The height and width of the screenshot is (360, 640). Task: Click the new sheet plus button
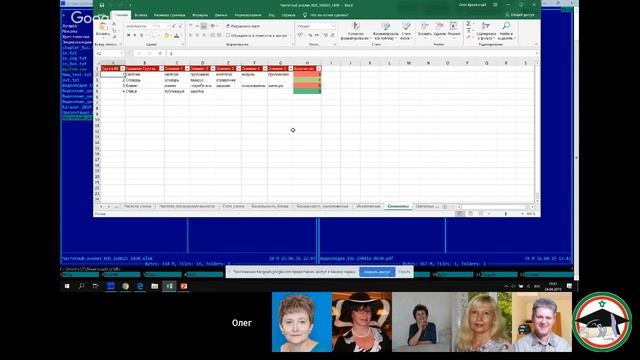[x=445, y=207]
